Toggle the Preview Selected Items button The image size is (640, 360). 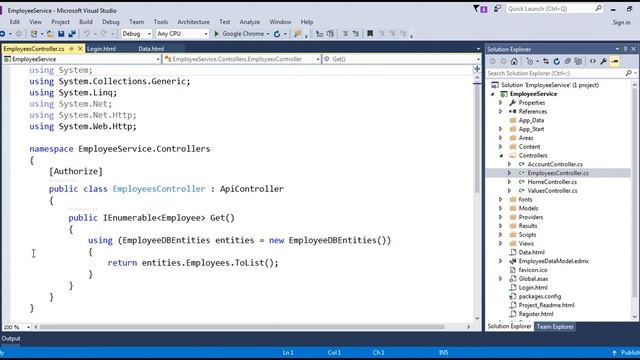(x=614, y=61)
